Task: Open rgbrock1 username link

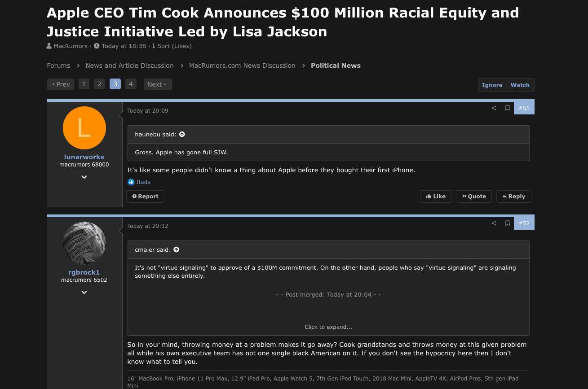Action: tap(84, 272)
